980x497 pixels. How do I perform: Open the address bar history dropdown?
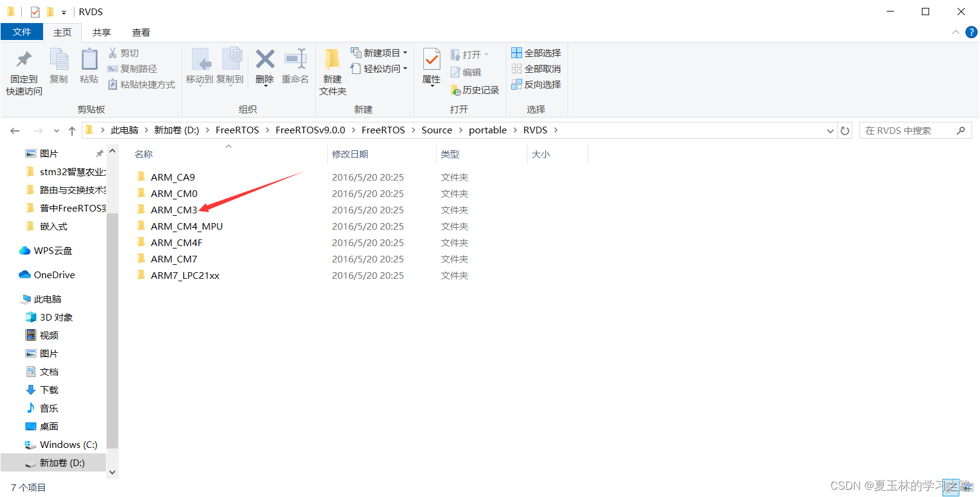click(x=830, y=130)
